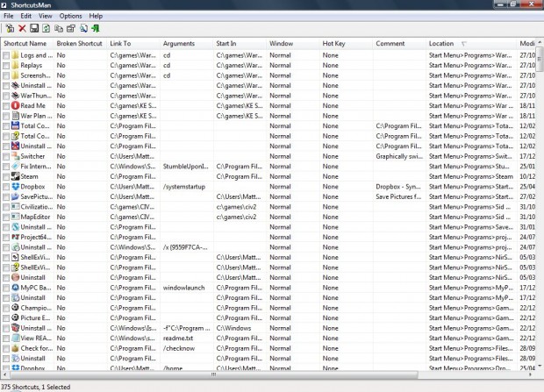
Task: Click the MyPC Ba... shortcut icon
Action: (15, 288)
